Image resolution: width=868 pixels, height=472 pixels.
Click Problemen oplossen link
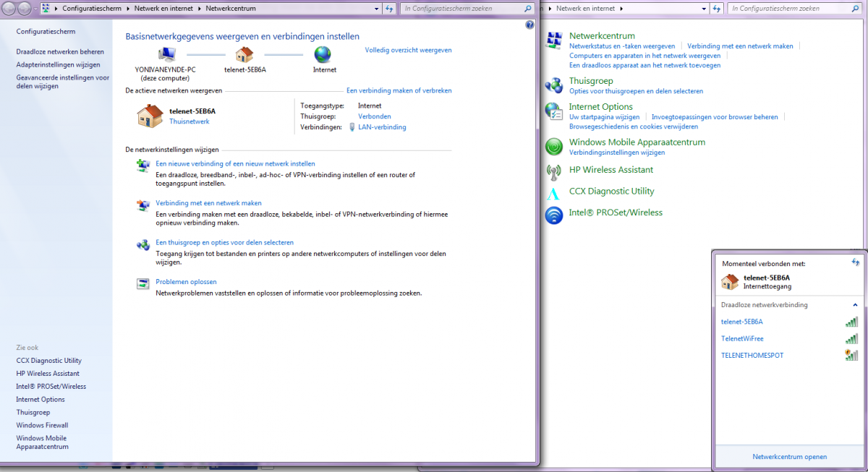(x=186, y=282)
